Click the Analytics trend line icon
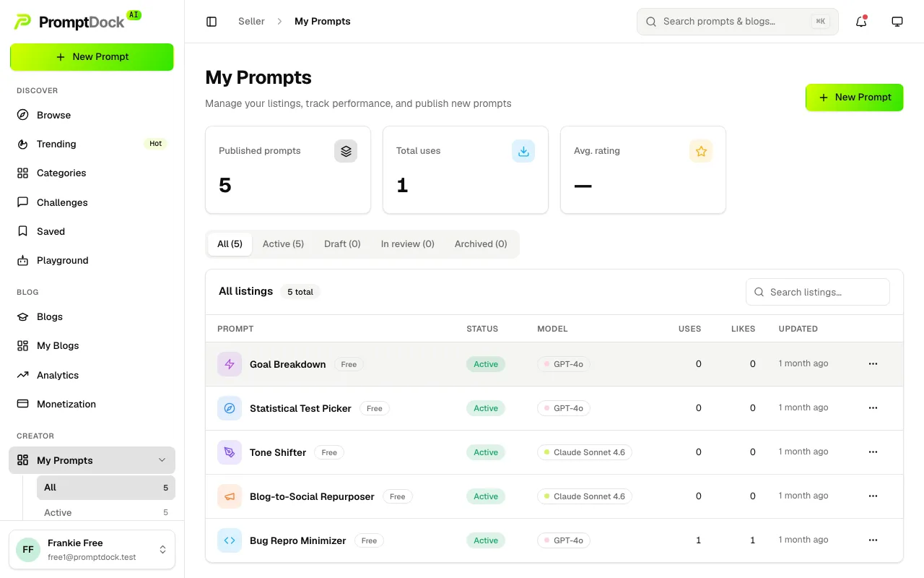924x578 pixels. tap(22, 375)
